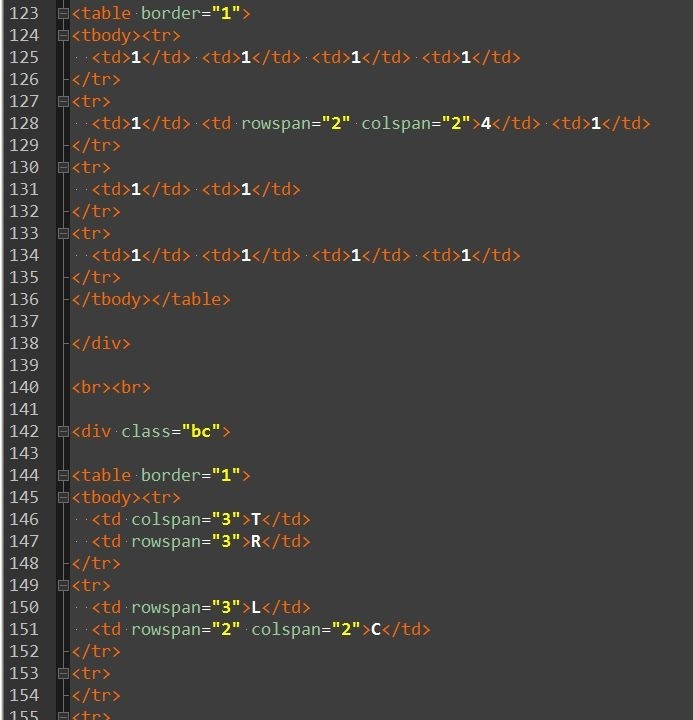Click the class="bc" attribute on line 142
The width and height of the screenshot is (693, 720).
point(171,432)
